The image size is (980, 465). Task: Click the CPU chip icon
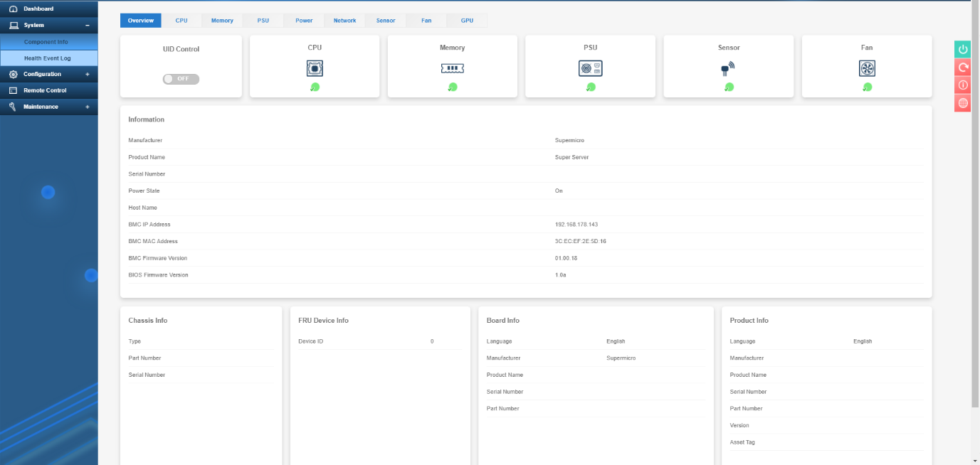315,68
